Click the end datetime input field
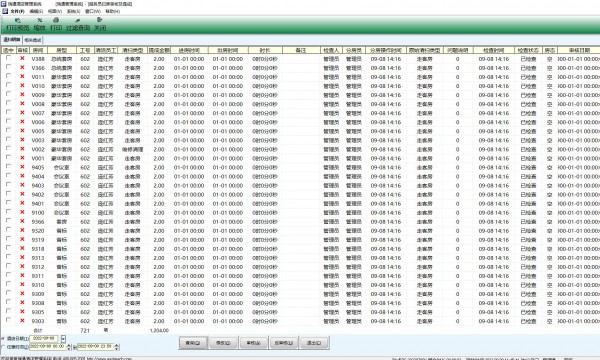The height and width of the screenshot is (360, 600). coord(96,347)
